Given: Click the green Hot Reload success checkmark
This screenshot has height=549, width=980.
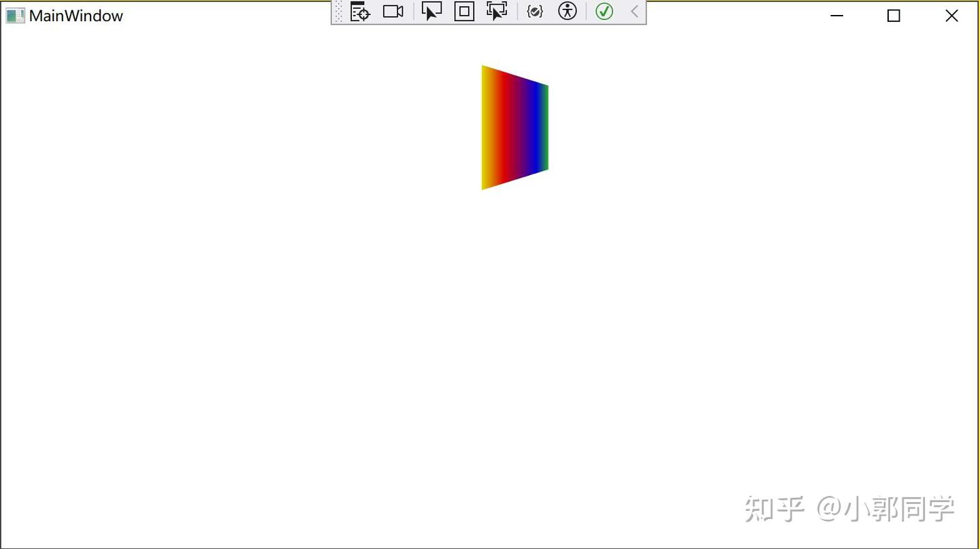Looking at the screenshot, I should coord(604,12).
